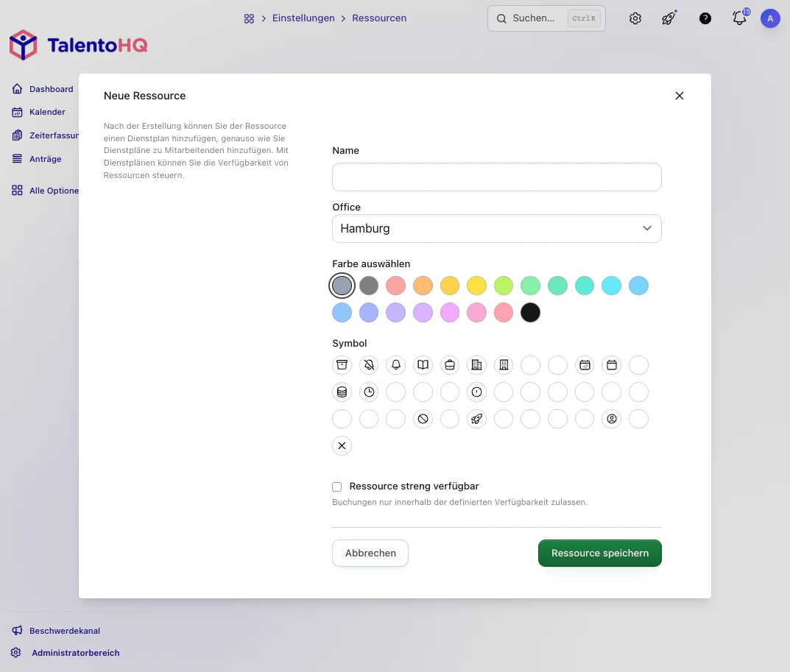790x672 pixels.
Task: Go to Einstellungen breadcrumb link
Action: point(303,18)
